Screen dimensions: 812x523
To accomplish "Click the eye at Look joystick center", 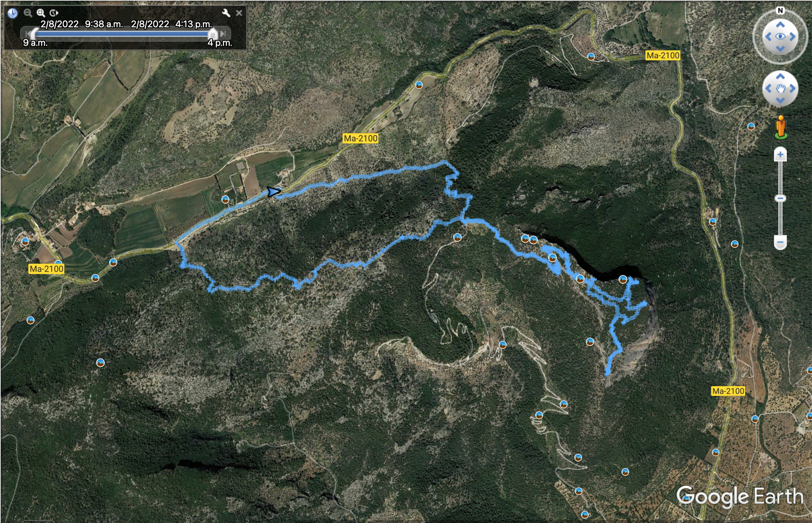I will pos(780,37).
